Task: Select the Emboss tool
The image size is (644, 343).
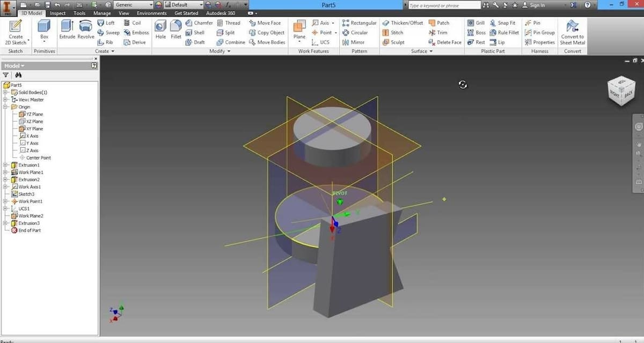Action: pyautogui.click(x=136, y=33)
